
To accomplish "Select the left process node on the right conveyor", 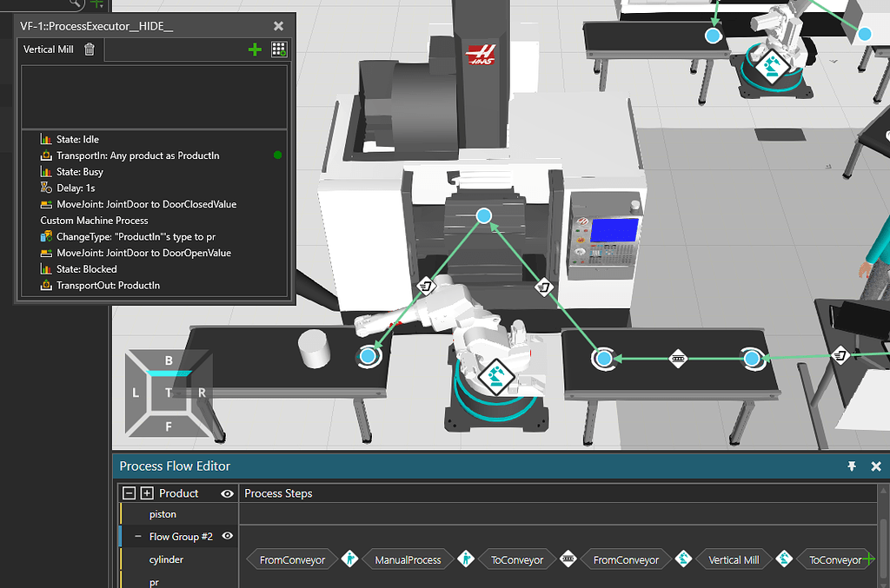I will point(604,359).
